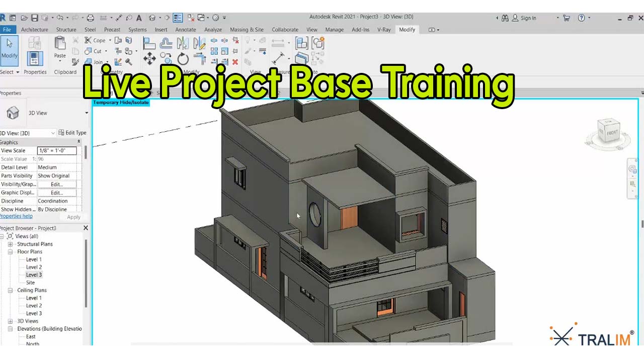Image resolution: width=644 pixels, height=362 pixels.
Task: Select the Move tool icon
Action: pos(149,59)
